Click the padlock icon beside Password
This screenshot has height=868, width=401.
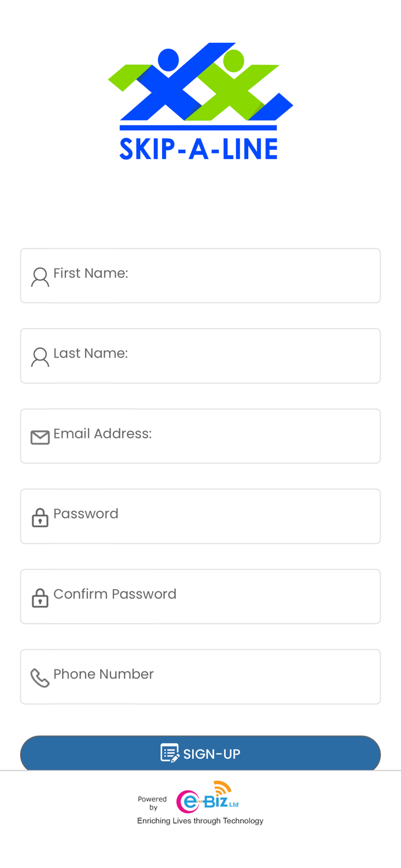click(x=40, y=517)
